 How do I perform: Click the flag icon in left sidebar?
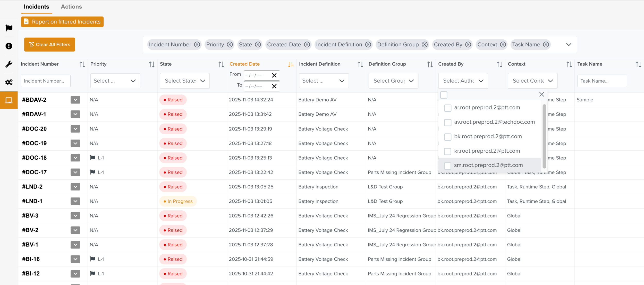(9, 28)
